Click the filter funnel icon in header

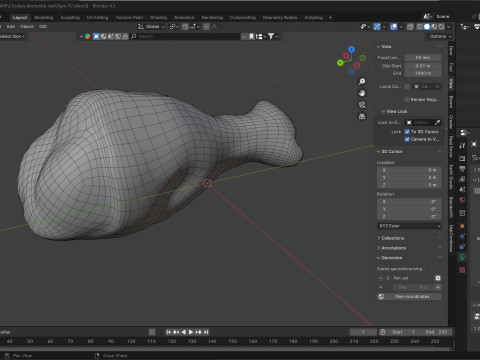(271, 36)
